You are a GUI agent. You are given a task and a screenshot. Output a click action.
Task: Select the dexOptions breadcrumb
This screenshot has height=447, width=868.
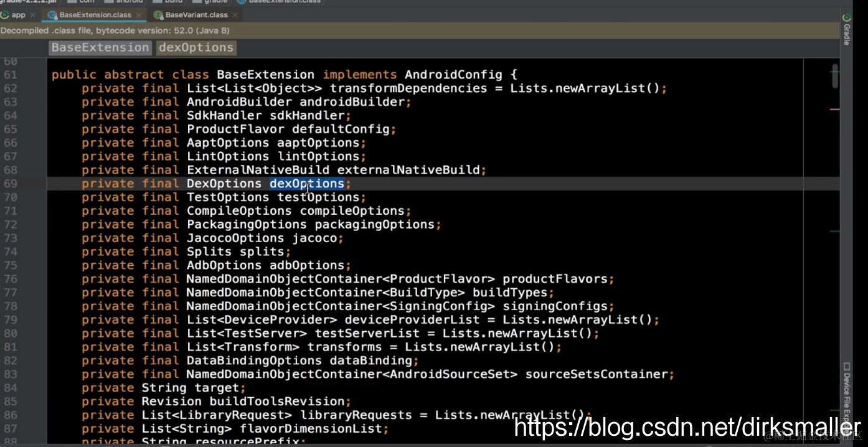pyautogui.click(x=196, y=47)
